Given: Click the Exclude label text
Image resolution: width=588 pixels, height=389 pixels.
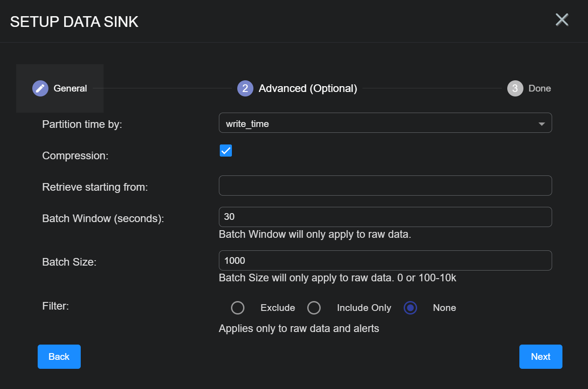Looking at the screenshot, I should tap(278, 308).
